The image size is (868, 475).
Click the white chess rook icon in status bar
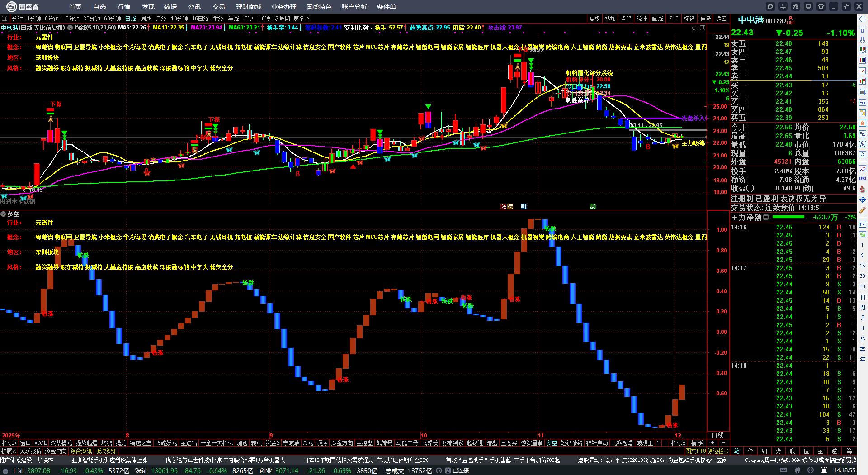tap(824, 470)
